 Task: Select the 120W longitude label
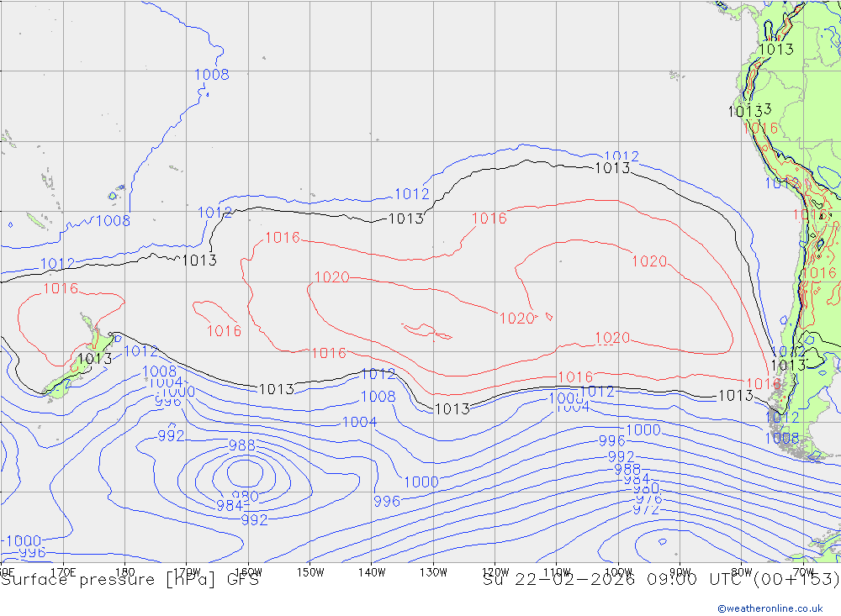(x=495, y=572)
